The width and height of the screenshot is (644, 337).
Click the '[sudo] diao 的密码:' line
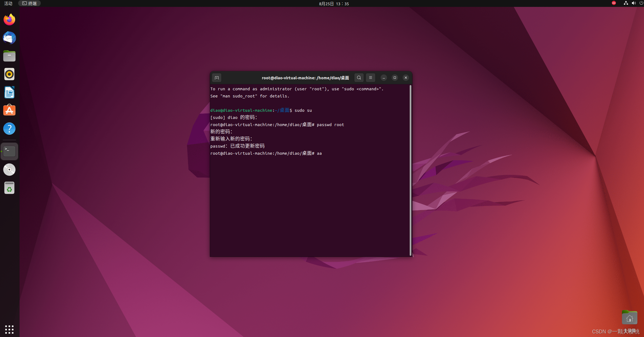click(234, 118)
